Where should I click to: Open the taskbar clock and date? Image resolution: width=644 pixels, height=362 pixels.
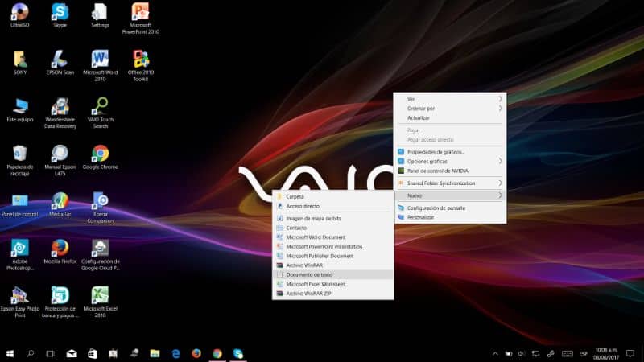tap(606, 353)
